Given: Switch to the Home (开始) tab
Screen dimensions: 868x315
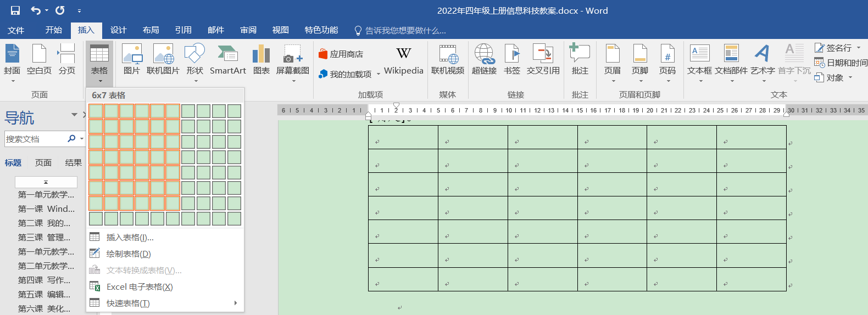Looking at the screenshot, I should click(54, 30).
